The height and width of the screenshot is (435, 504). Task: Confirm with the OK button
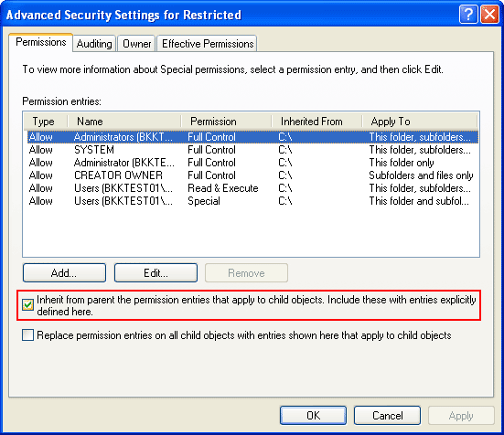(313, 416)
